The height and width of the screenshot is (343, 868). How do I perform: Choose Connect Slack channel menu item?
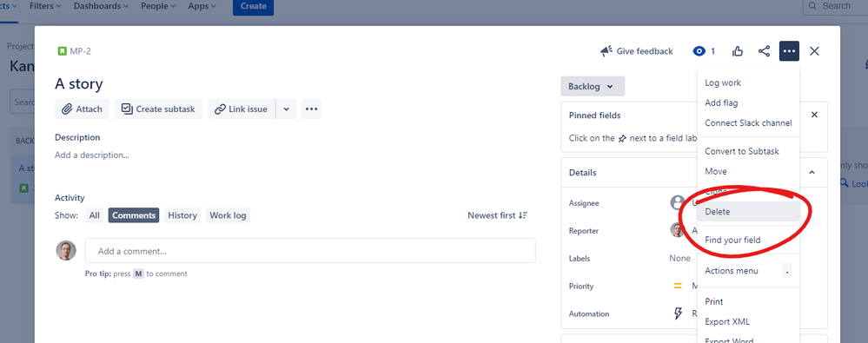click(748, 122)
